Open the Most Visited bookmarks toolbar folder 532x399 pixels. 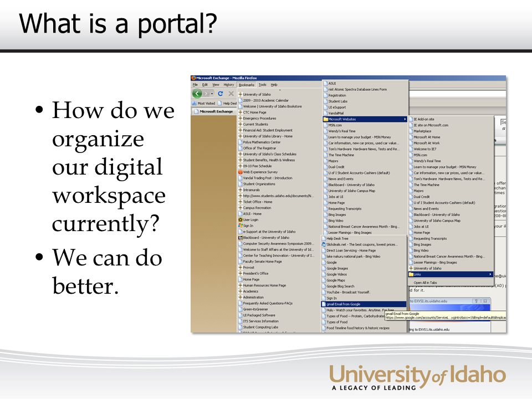204,103
